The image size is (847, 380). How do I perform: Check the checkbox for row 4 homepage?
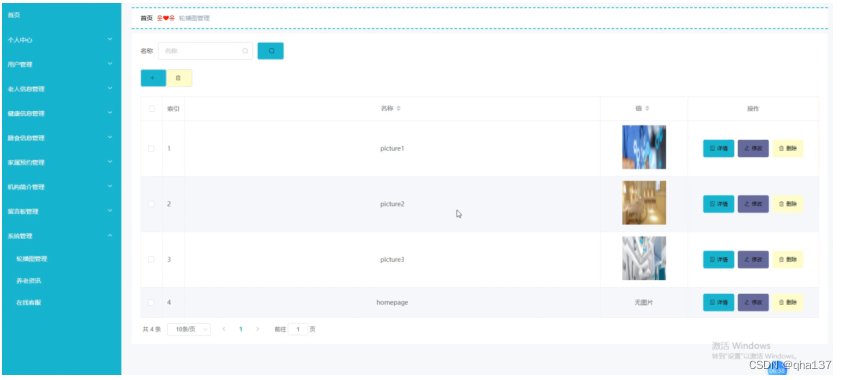pos(151,303)
